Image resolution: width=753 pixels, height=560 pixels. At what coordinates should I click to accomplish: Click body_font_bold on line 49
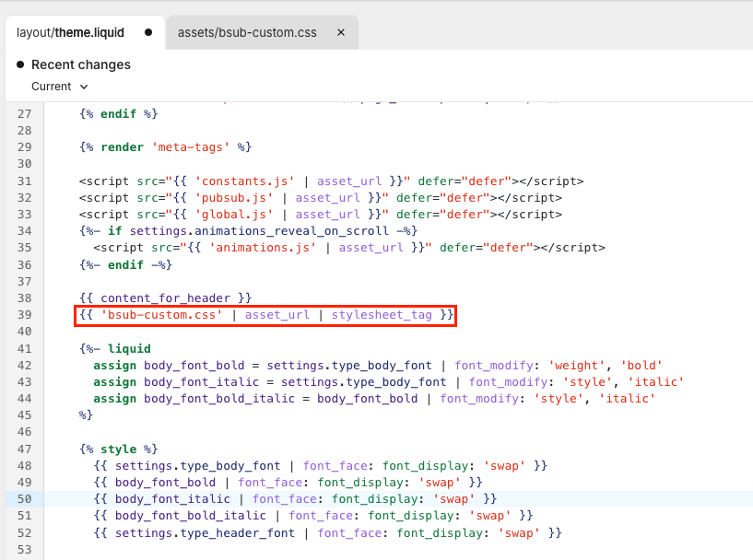tap(165, 483)
